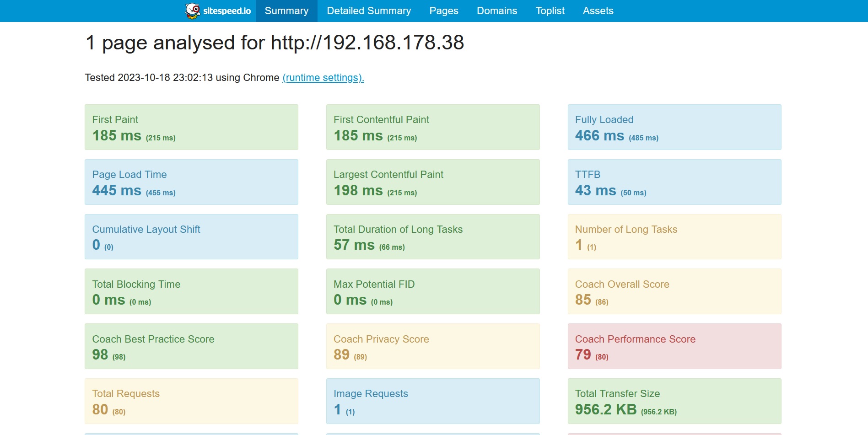This screenshot has width=868, height=435.
Task: Open the Pages tab
Action: click(x=443, y=11)
